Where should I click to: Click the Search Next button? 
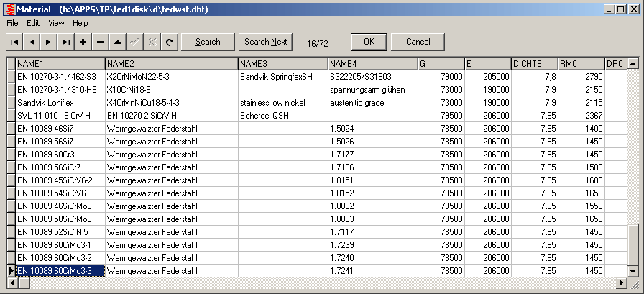coord(265,42)
